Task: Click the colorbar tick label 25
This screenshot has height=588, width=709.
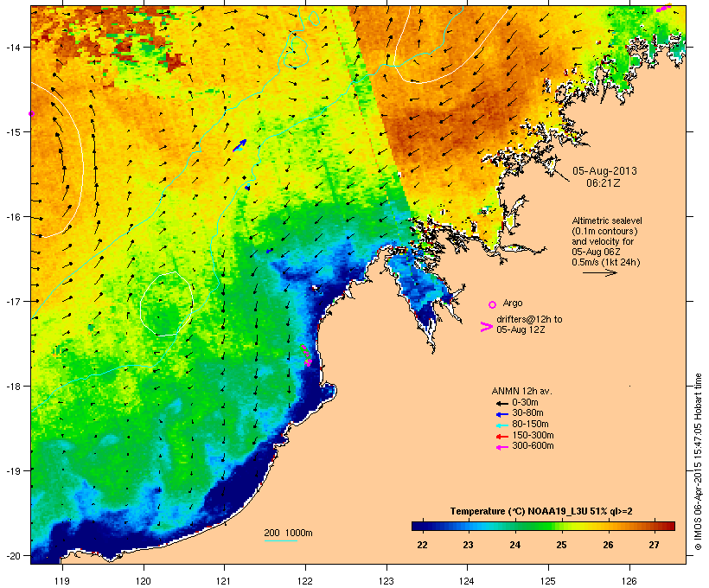Action: click(562, 545)
